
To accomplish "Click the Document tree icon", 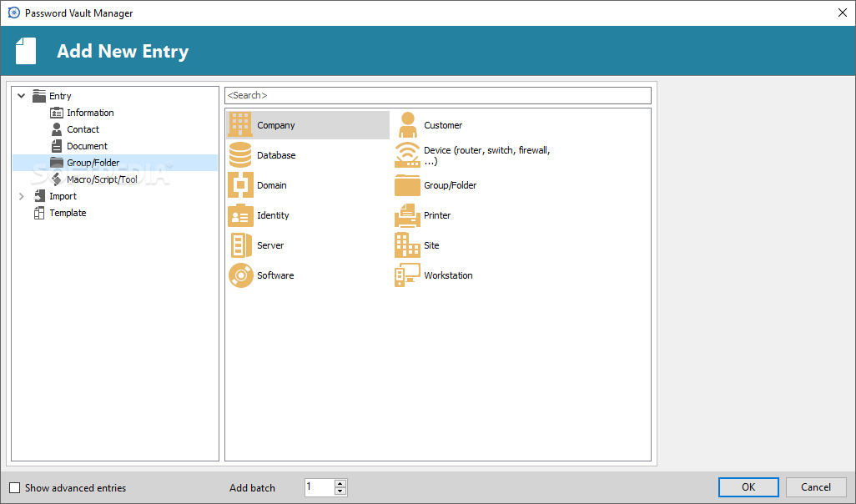I will tap(56, 146).
